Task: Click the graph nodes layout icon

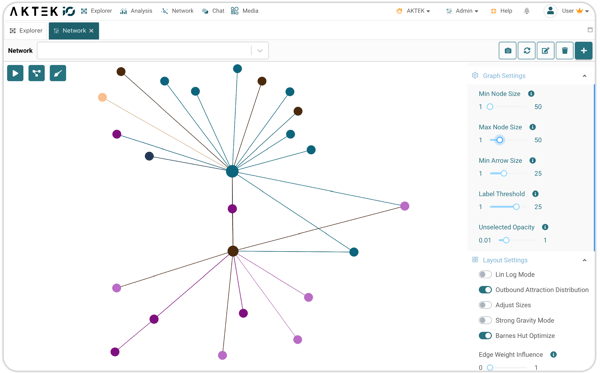Action: pyautogui.click(x=36, y=73)
